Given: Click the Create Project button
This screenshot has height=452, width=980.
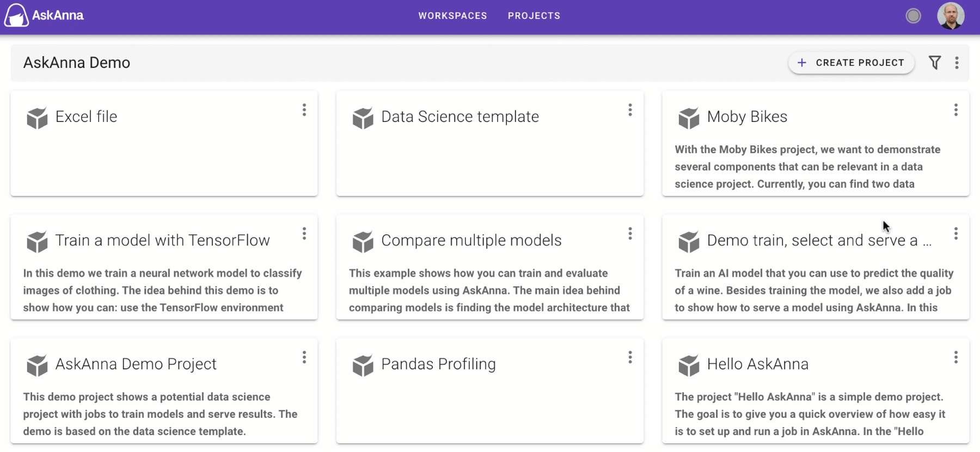Looking at the screenshot, I should [851, 63].
